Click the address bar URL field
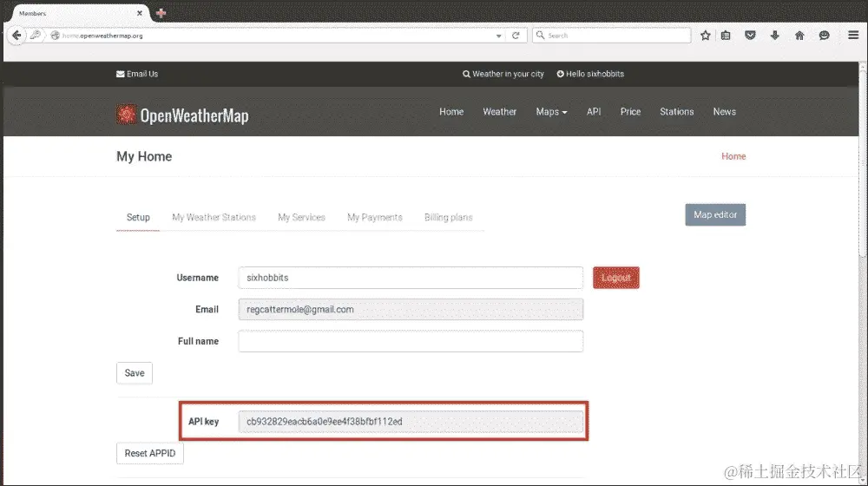The width and height of the screenshot is (868, 486). tap(277, 36)
